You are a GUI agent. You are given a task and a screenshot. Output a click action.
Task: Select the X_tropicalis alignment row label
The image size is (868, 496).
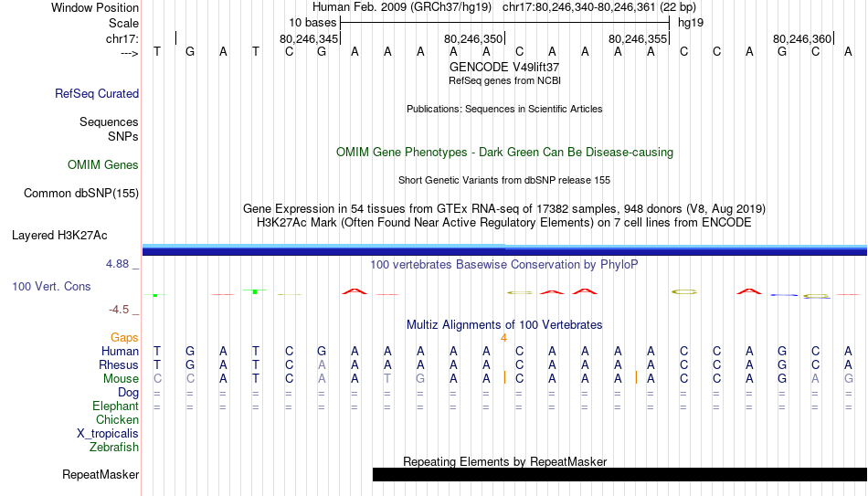pyautogui.click(x=108, y=434)
